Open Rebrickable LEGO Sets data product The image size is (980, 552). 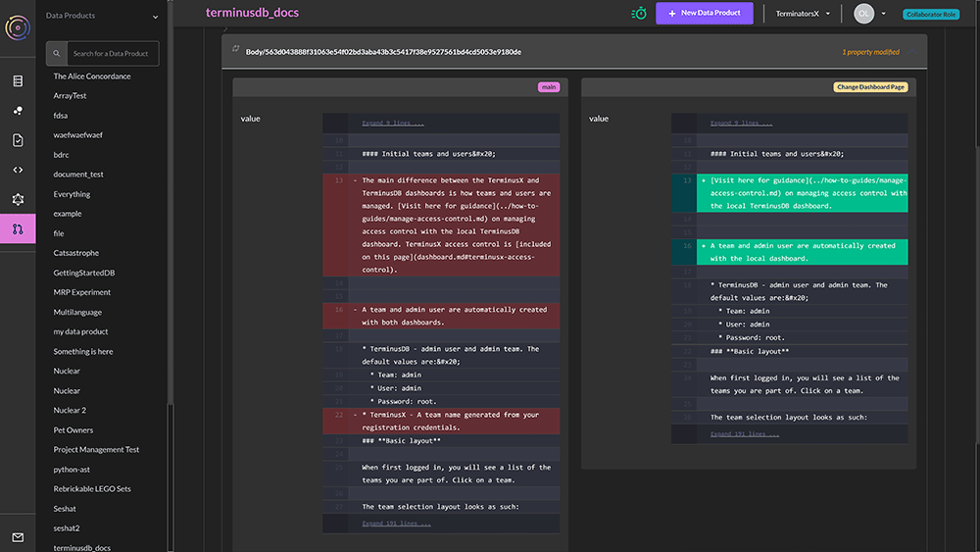point(92,489)
